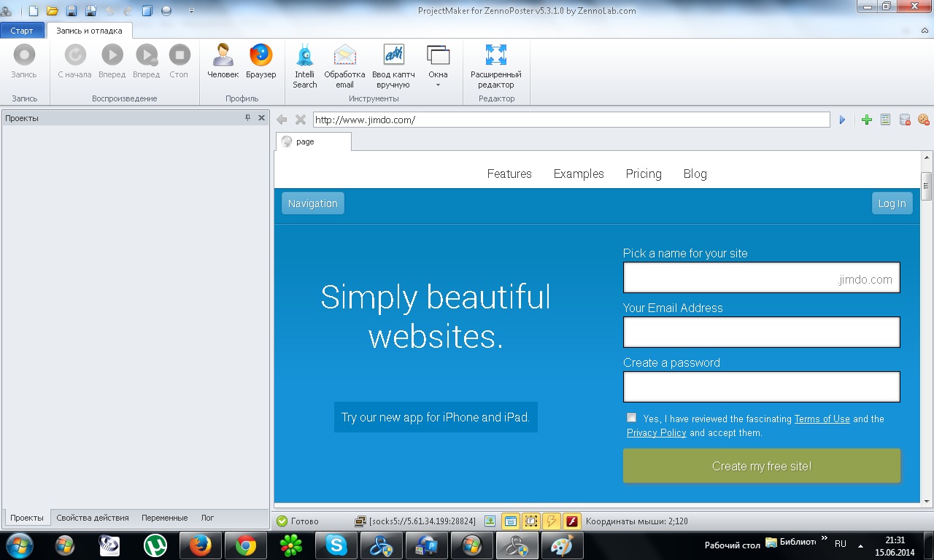Open Skype from the taskbar
The width and height of the screenshot is (934, 560).
336,545
